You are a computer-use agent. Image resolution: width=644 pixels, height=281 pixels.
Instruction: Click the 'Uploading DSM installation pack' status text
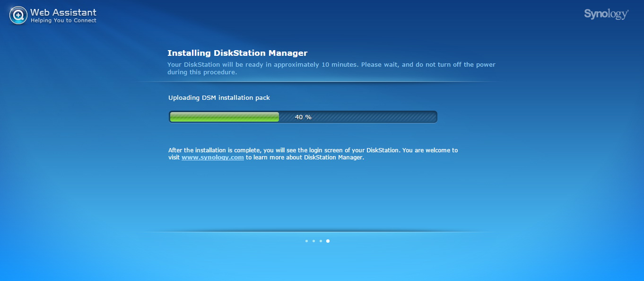click(x=219, y=97)
